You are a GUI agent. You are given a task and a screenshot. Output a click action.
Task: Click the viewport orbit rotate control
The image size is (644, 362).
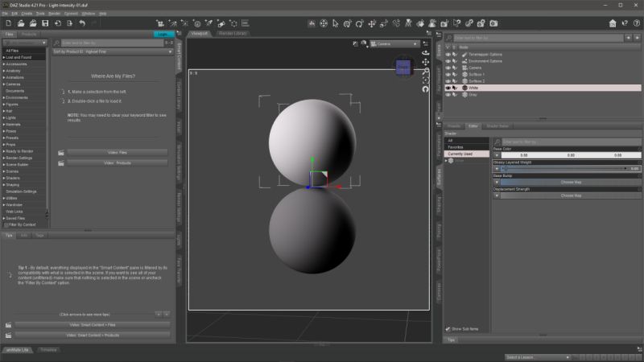pyautogui.click(x=426, y=53)
